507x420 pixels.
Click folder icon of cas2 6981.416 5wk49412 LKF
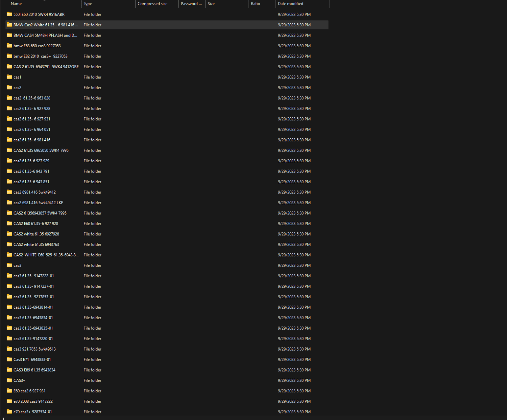click(9, 203)
